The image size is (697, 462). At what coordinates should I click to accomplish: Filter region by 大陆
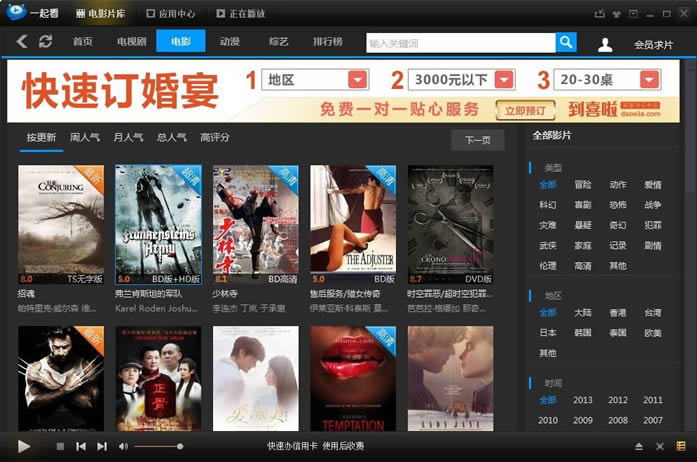coord(583,313)
